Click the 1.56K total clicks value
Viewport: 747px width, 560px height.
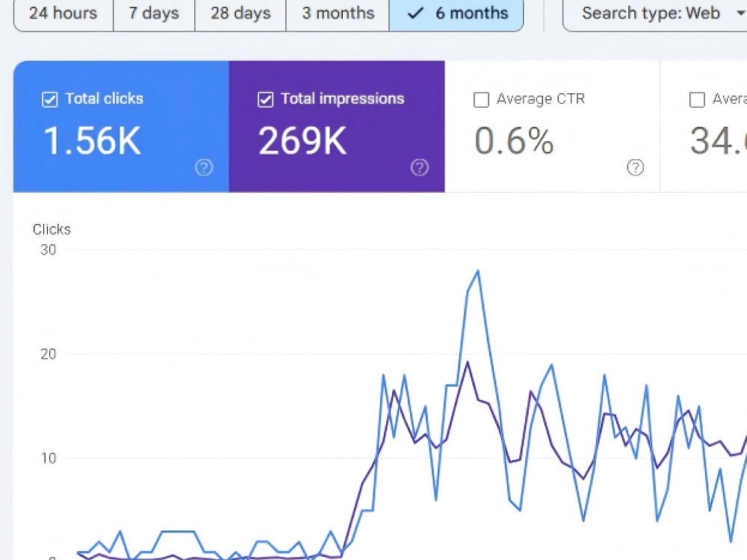93,141
